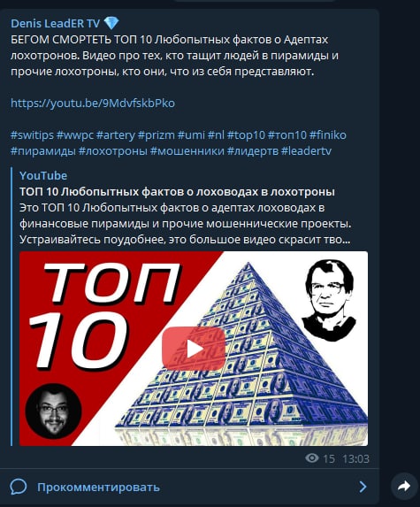Open the video title ТОП 10 Любопытных фактов
Image resolution: width=420 pixels, height=507 pixels.
point(177,192)
